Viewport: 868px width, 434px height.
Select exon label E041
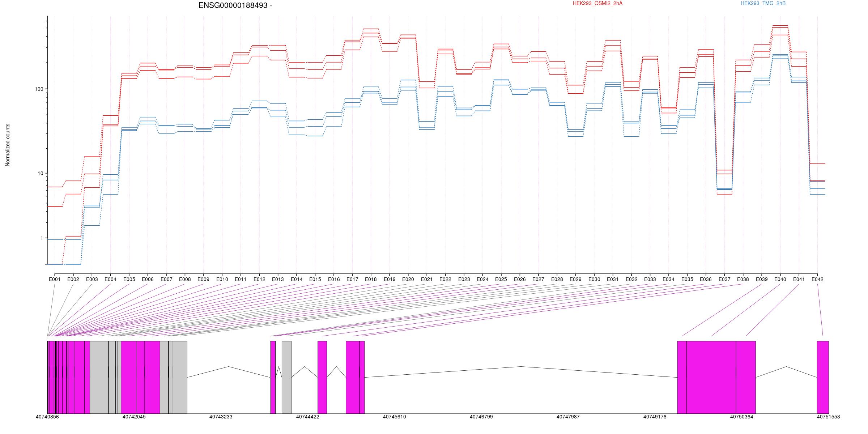(x=799, y=279)
